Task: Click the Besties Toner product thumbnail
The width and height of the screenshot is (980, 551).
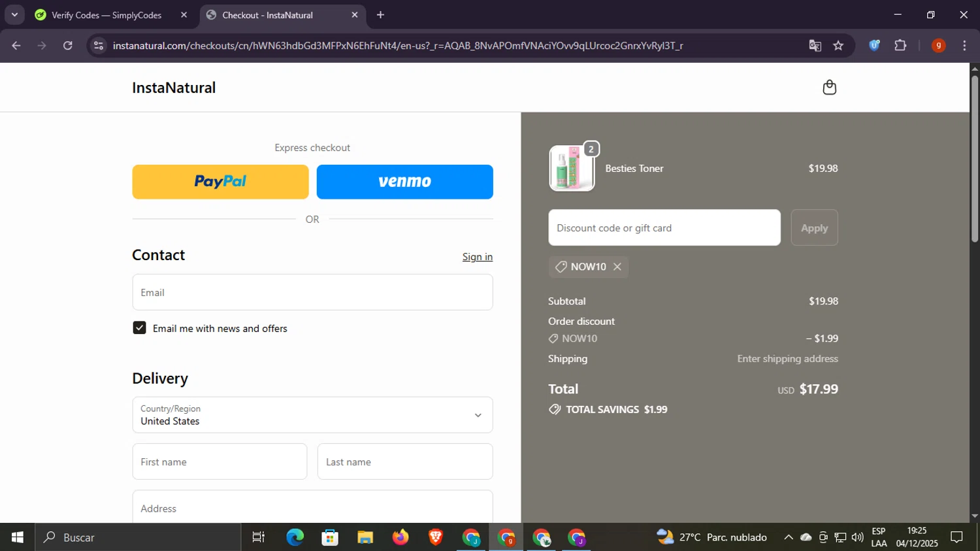Action: [572, 168]
